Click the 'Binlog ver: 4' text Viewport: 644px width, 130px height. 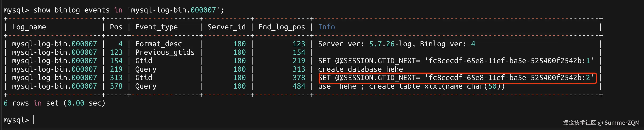coord(447,44)
